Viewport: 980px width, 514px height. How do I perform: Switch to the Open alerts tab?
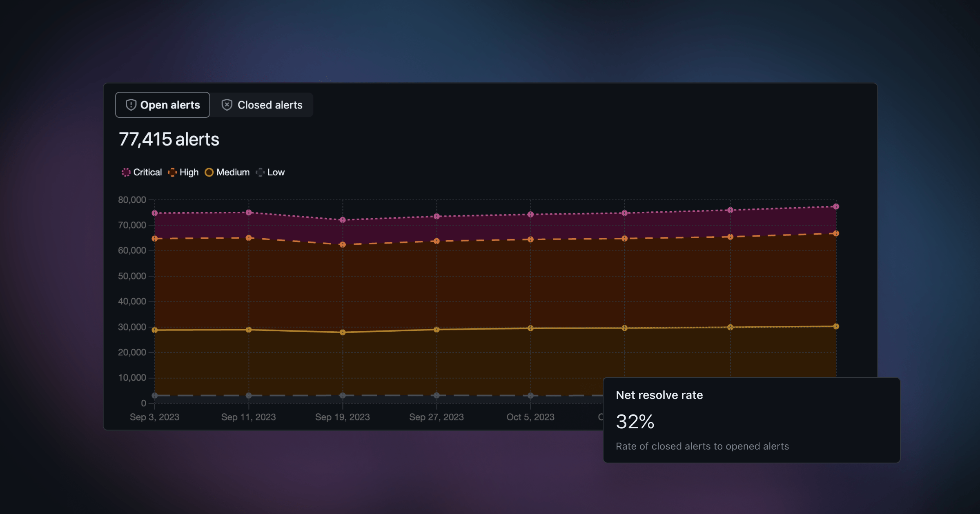pos(163,104)
